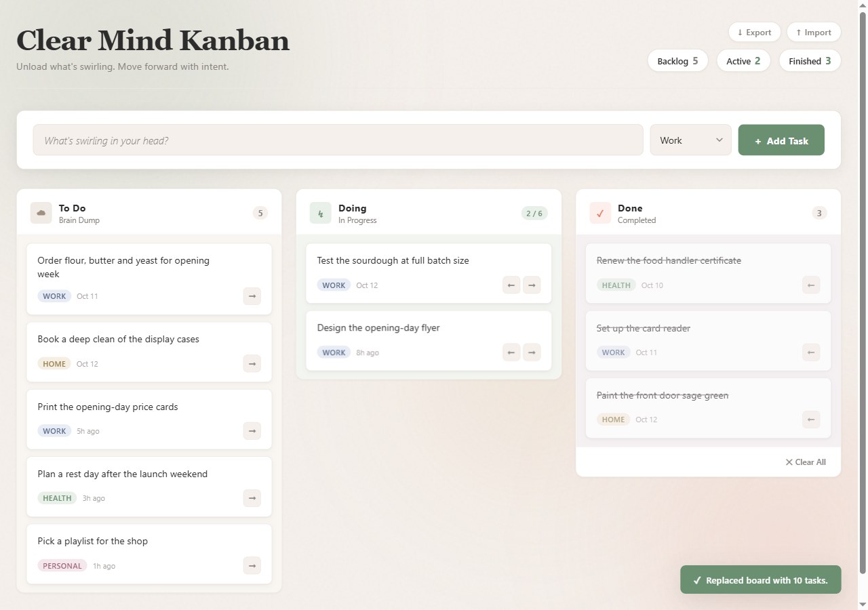Click 'Print the opening-day price cards' text
The image size is (868, 610).
coord(108,407)
